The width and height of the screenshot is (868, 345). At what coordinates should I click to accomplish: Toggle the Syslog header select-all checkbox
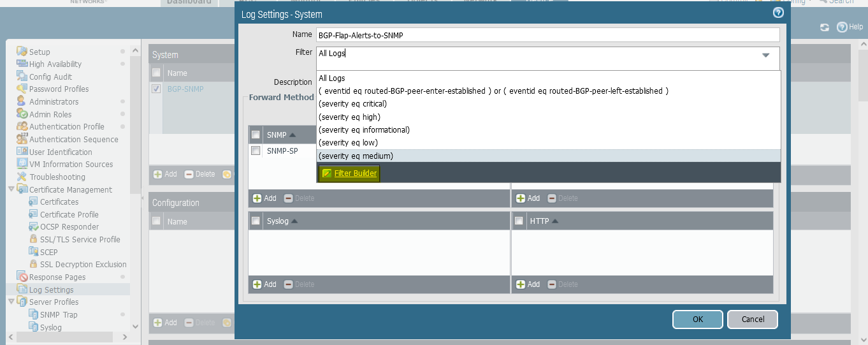256,221
